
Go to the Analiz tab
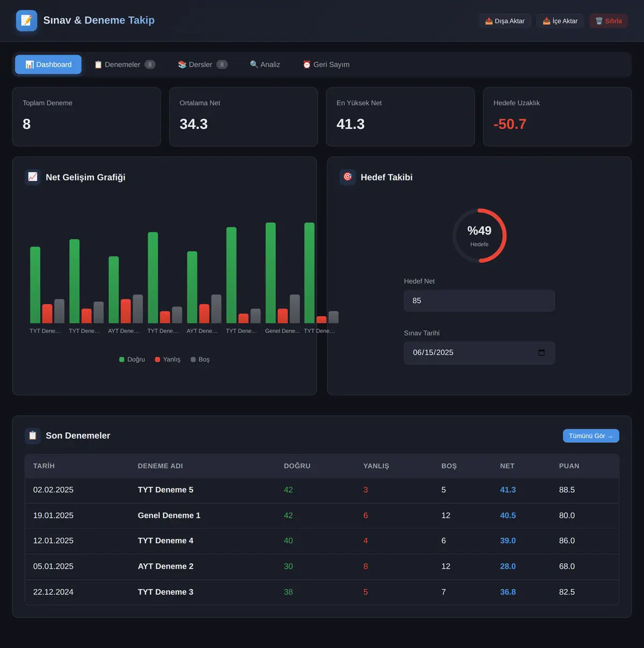(x=265, y=64)
